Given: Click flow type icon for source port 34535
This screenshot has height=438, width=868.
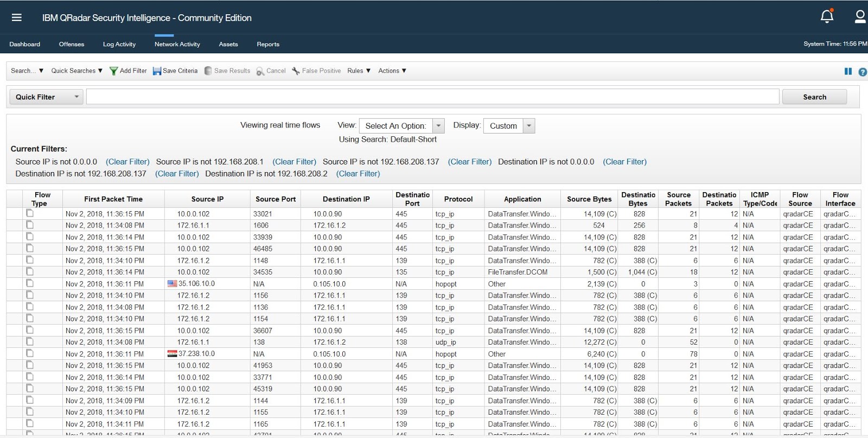Looking at the screenshot, I should (x=30, y=271).
